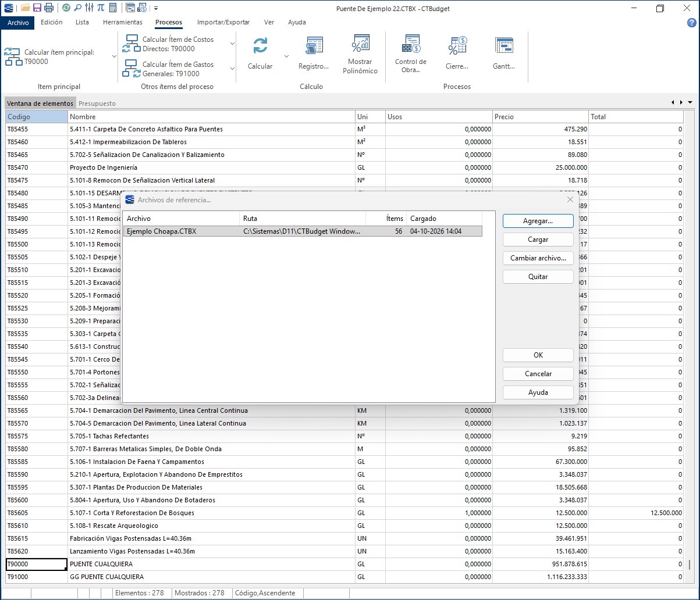Click the Gantt window icon in quick toolbar
Image resolution: width=700 pixels, height=600 pixels.
(131, 8)
